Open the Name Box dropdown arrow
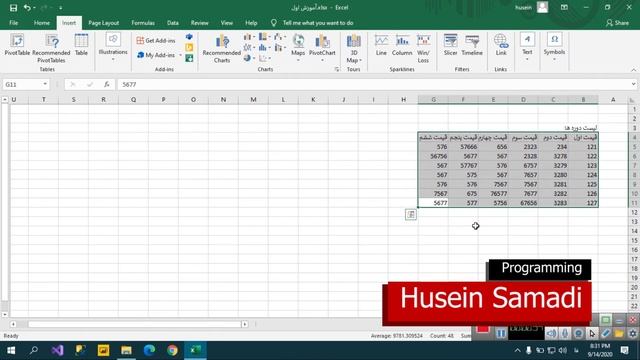The image size is (640, 360). [x=45, y=84]
